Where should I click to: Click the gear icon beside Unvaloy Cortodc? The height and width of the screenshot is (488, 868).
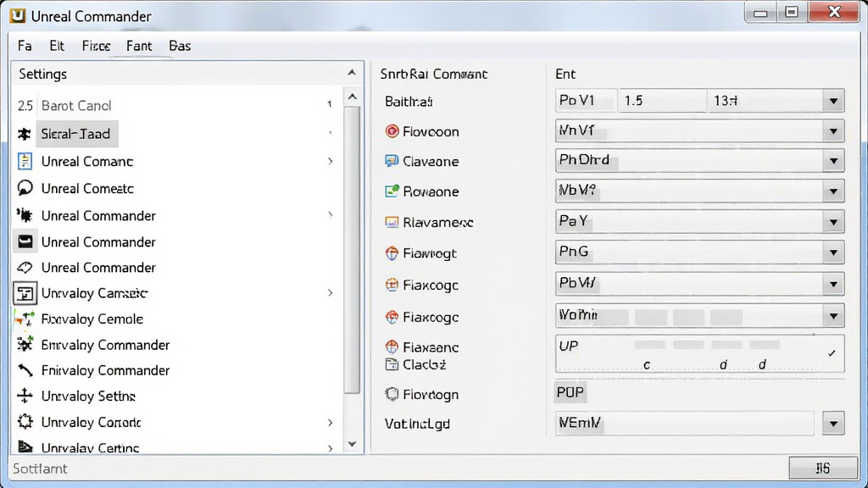(25, 422)
